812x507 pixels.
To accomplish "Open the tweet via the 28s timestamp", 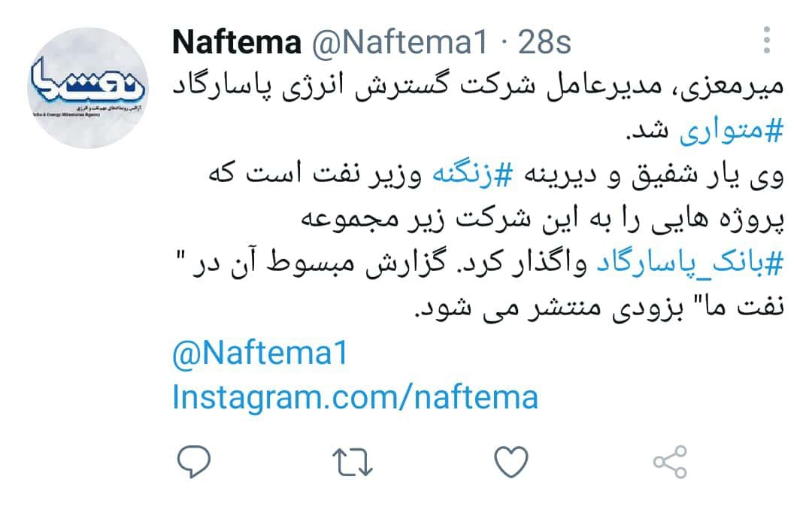I will click(544, 42).
